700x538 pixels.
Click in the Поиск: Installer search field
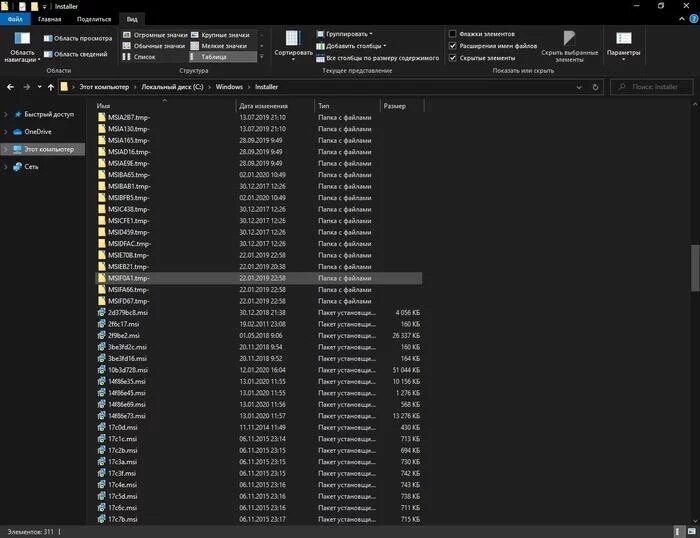(651, 87)
